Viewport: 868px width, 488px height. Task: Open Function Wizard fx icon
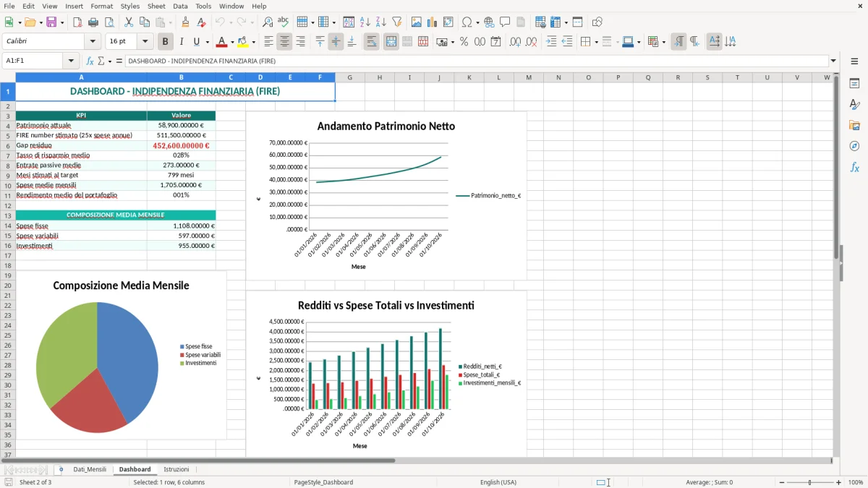pyautogui.click(x=90, y=61)
